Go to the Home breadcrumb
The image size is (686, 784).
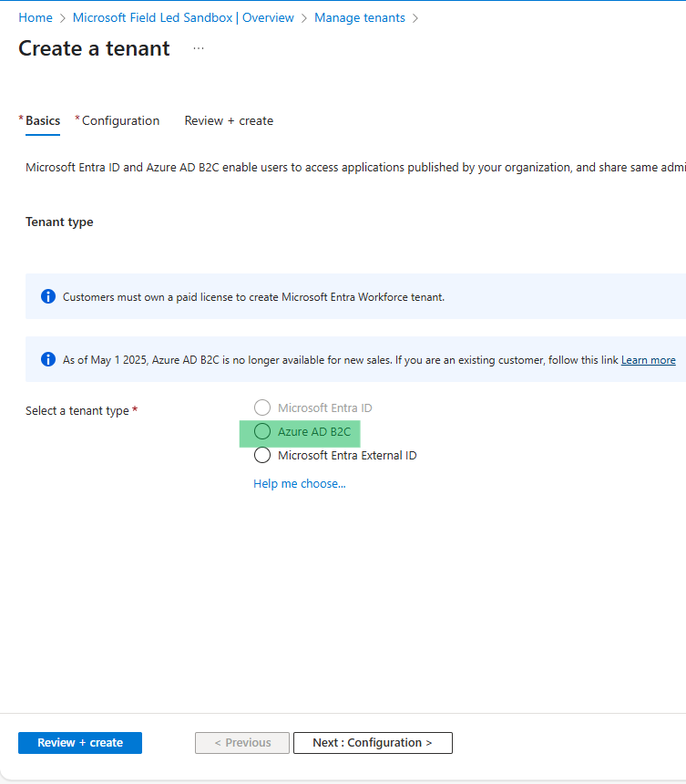click(36, 17)
